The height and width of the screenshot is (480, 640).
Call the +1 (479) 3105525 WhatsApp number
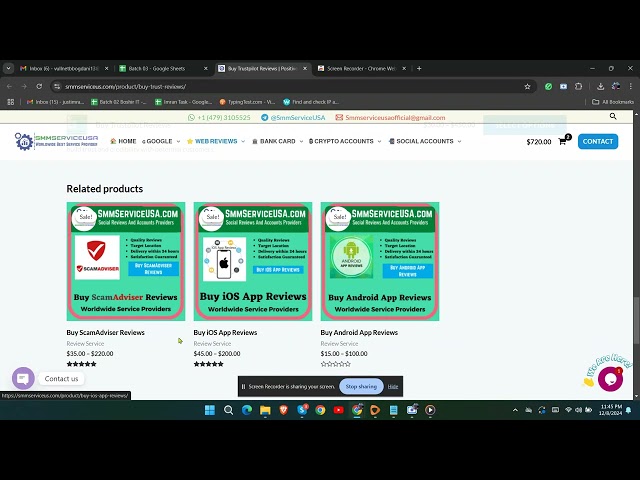click(219, 118)
